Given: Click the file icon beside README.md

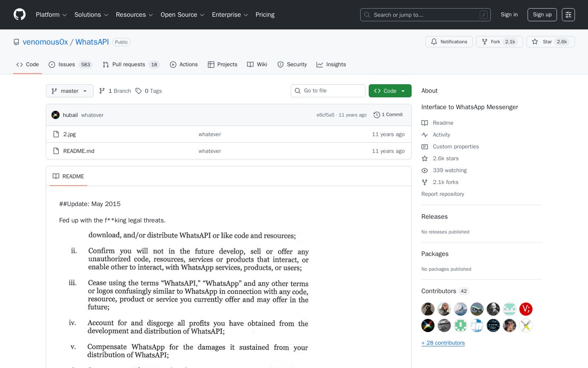Looking at the screenshot, I should (x=56, y=151).
